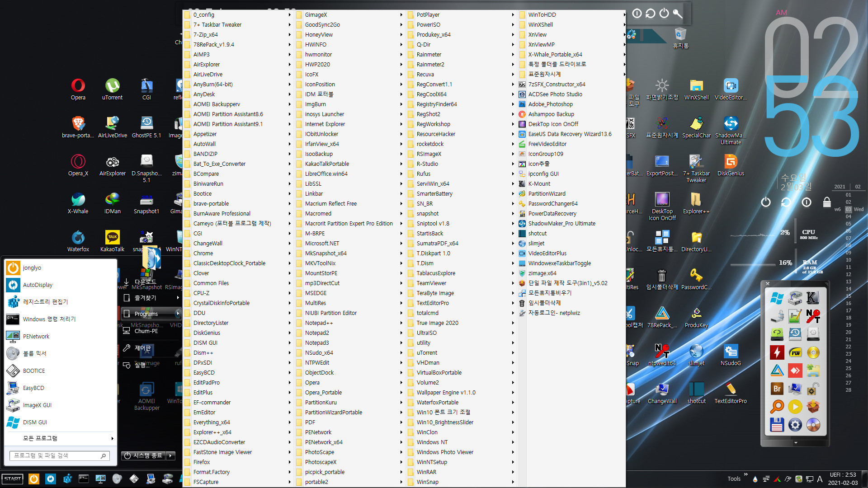Click the orange magnifier icon in dock panel

(x=777, y=407)
